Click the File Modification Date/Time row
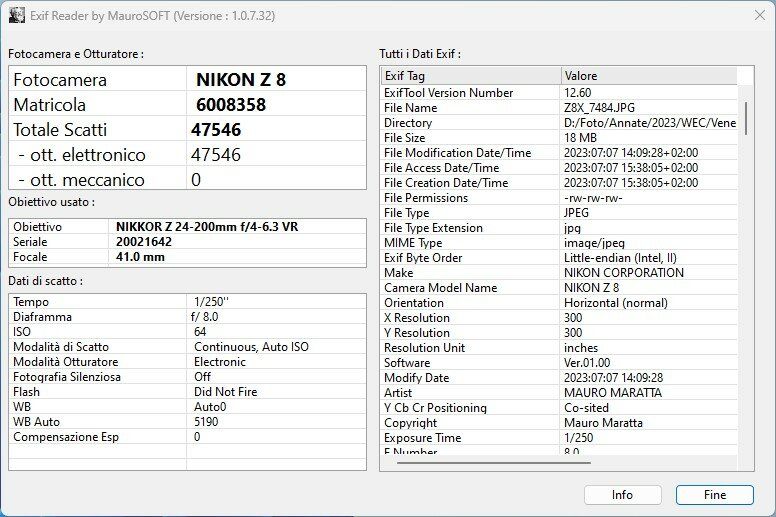Viewport: 776px width, 517px height. pyautogui.click(x=559, y=153)
